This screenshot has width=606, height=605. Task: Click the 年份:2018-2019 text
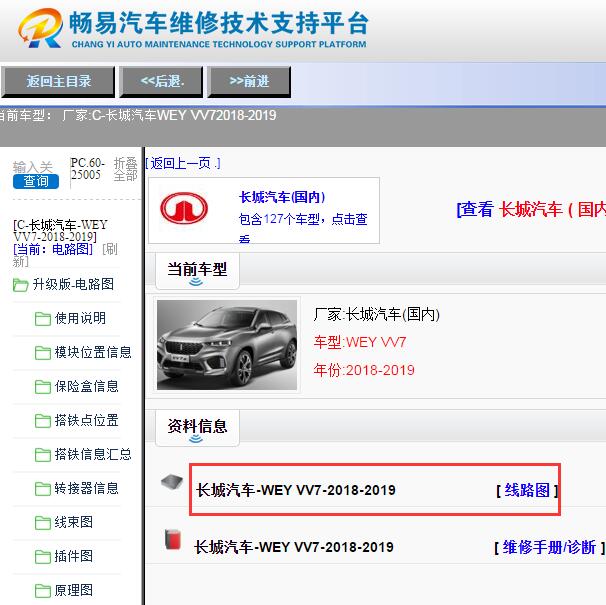click(364, 370)
